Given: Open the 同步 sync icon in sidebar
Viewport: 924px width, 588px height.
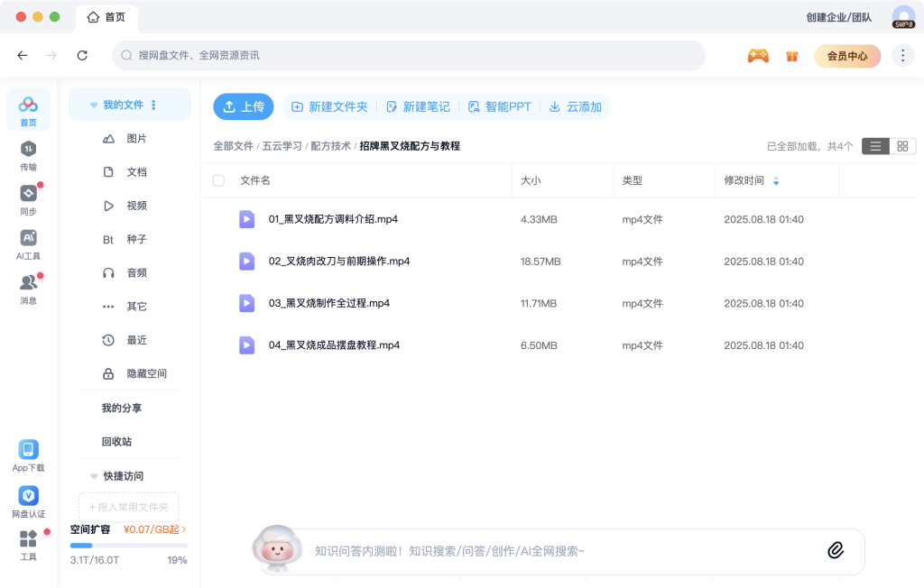Looking at the screenshot, I should (x=28, y=199).
